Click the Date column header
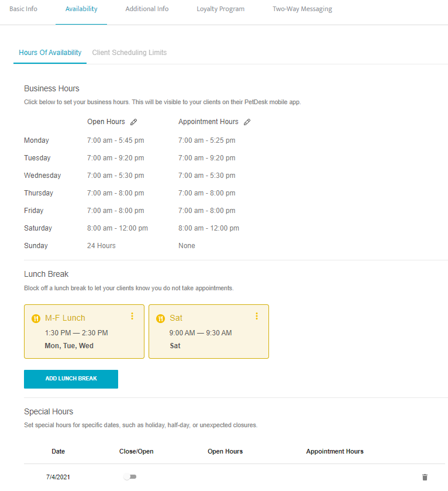 click(x=58, y=451)
